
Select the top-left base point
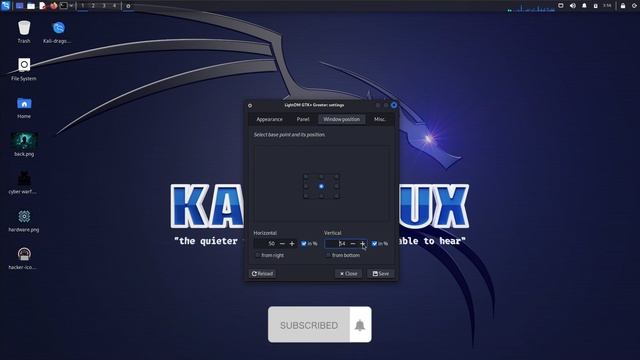[306, 177]
